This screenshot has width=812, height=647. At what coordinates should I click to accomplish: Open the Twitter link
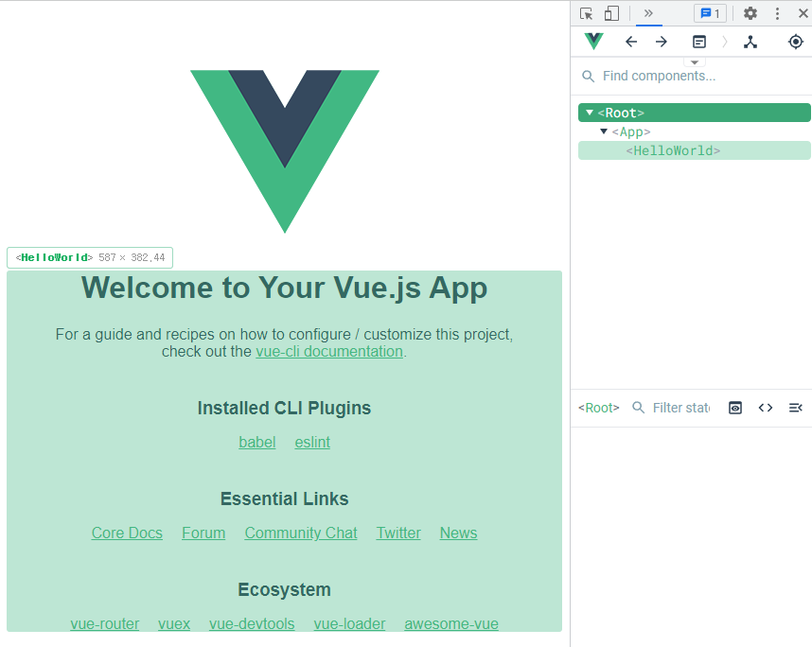coord(398,533)
